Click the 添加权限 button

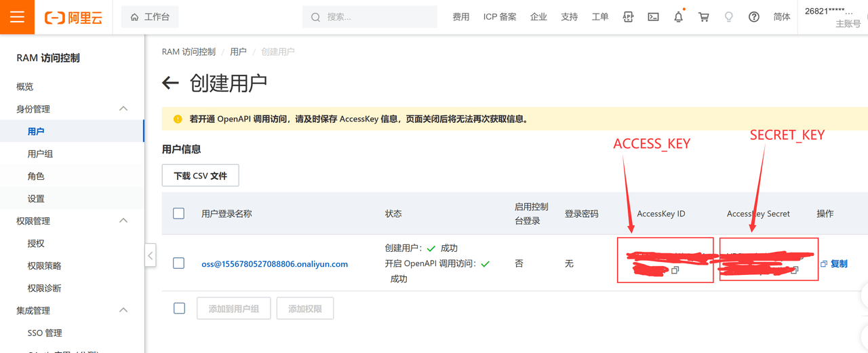(305, 308)
